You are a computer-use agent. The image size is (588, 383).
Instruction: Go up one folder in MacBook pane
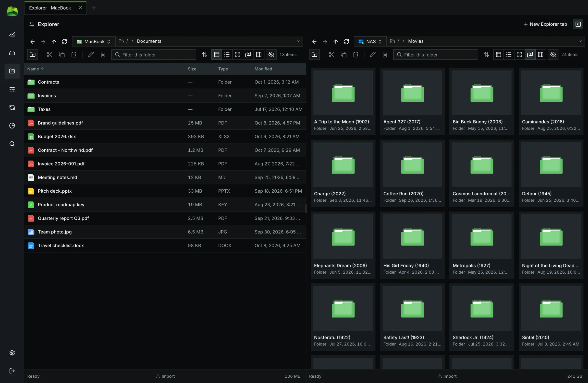pos(54,41)
